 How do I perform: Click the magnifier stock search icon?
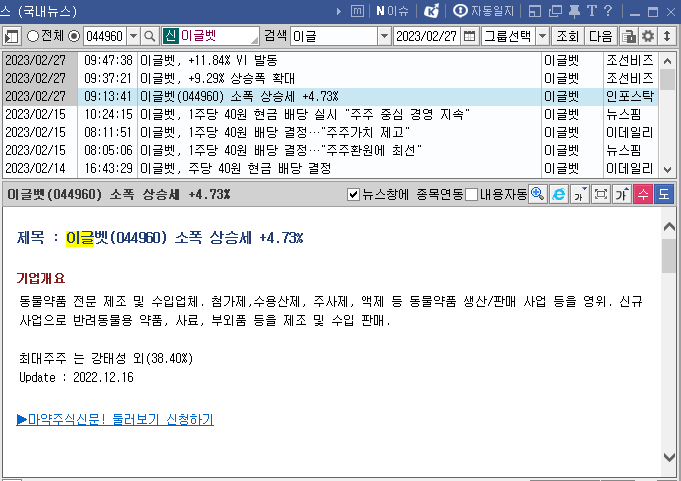coord(150,36)
